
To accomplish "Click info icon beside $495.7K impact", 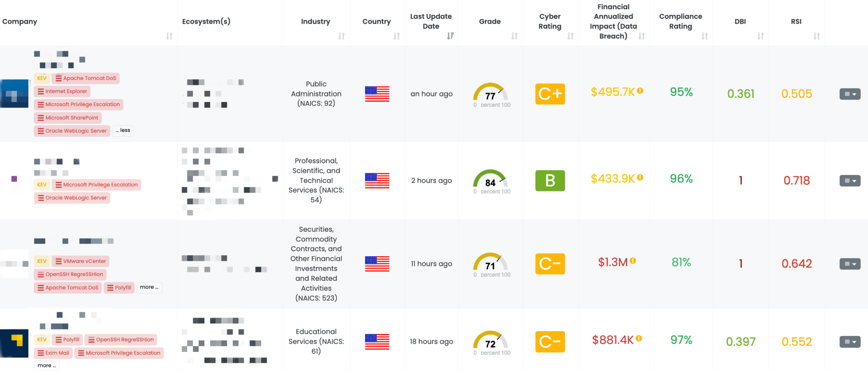I will coord(640,91).
